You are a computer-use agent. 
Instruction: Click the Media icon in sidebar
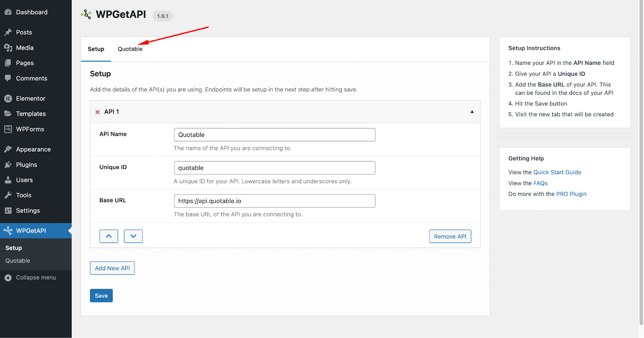coord(8,47)
